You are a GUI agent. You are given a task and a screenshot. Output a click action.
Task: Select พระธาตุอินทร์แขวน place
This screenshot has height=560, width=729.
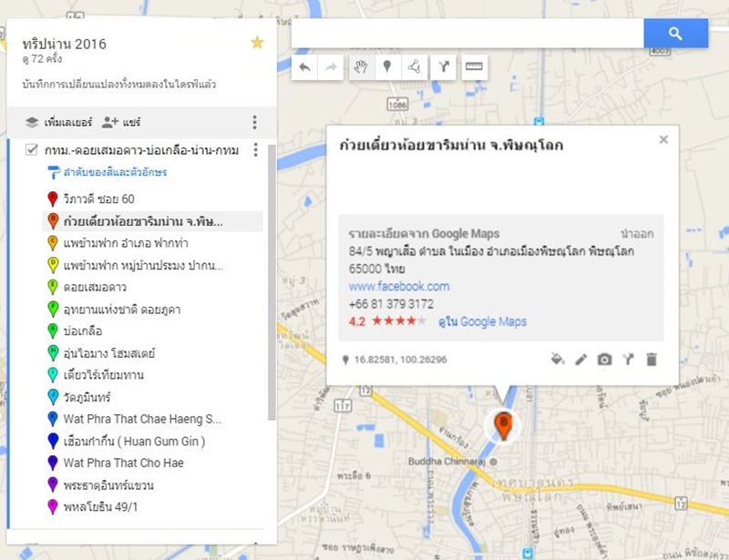click(108, 485)
